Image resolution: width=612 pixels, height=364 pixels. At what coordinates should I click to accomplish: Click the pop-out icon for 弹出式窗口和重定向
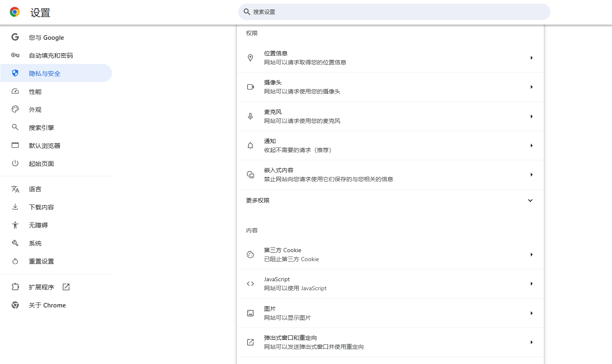coord(250,342)
